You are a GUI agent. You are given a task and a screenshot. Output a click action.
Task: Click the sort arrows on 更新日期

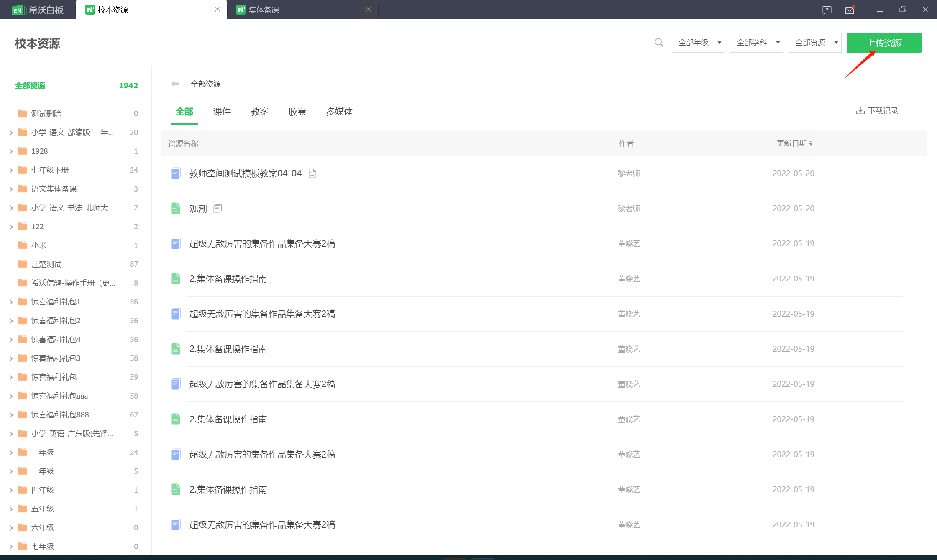click(811, 143)
